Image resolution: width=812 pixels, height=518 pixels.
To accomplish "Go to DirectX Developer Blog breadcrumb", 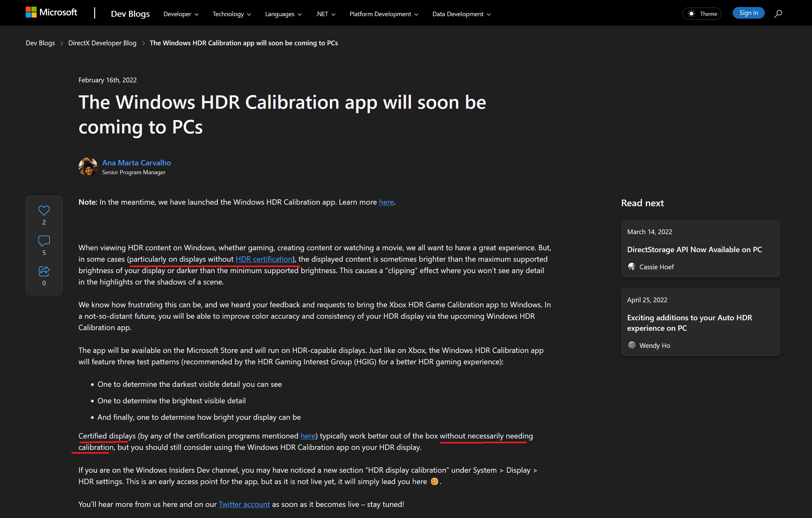I will click(102, 43).
